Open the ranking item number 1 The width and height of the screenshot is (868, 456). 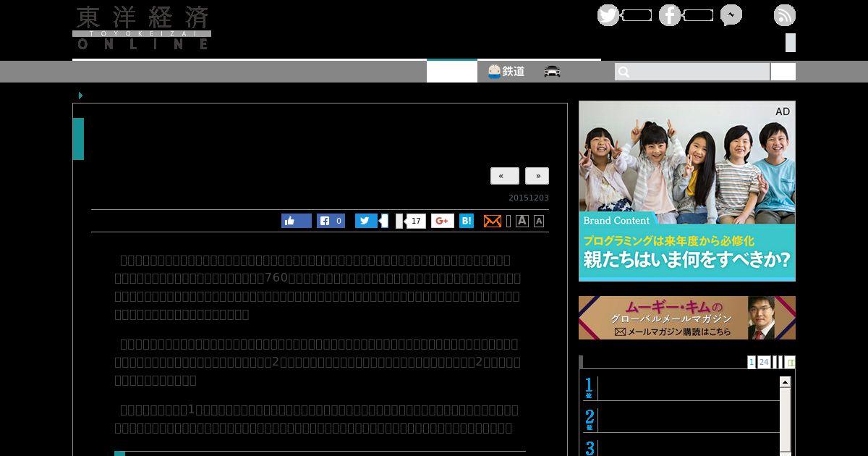(x=682, y=388)
